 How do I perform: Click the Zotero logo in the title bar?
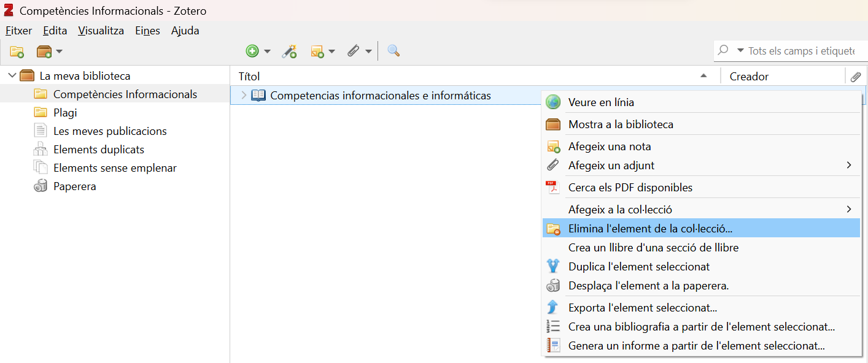(9, 11)
